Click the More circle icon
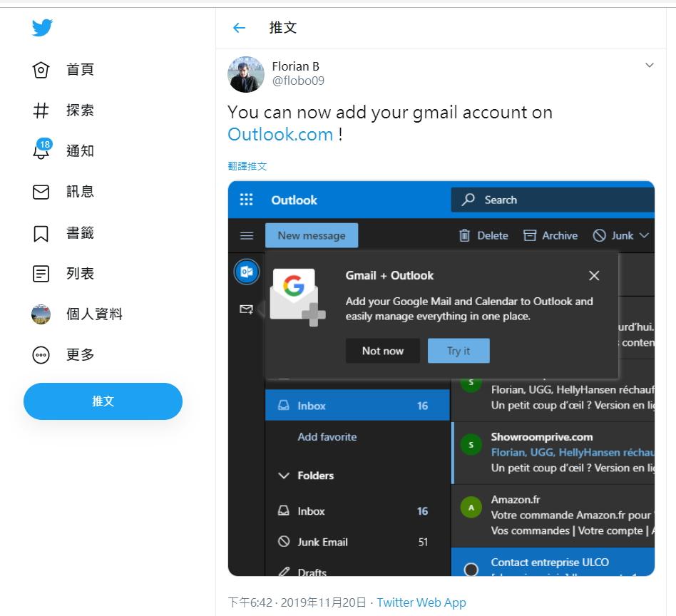 [41, 355]
